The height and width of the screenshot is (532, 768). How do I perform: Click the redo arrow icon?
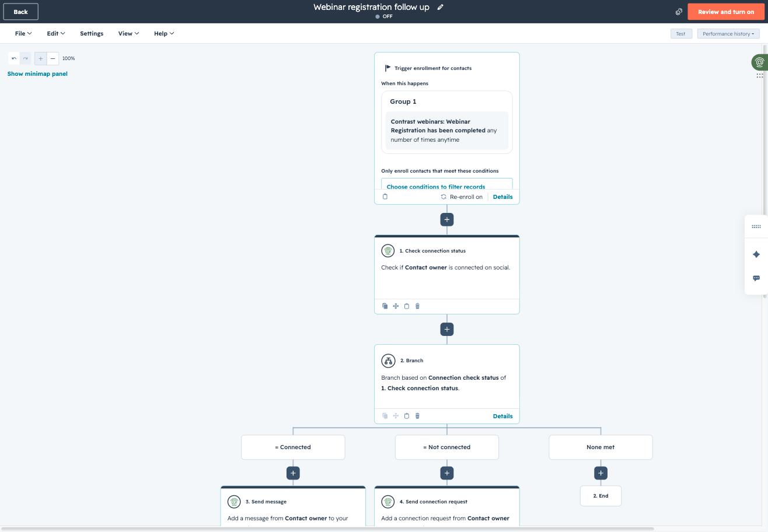coord(26,58)
